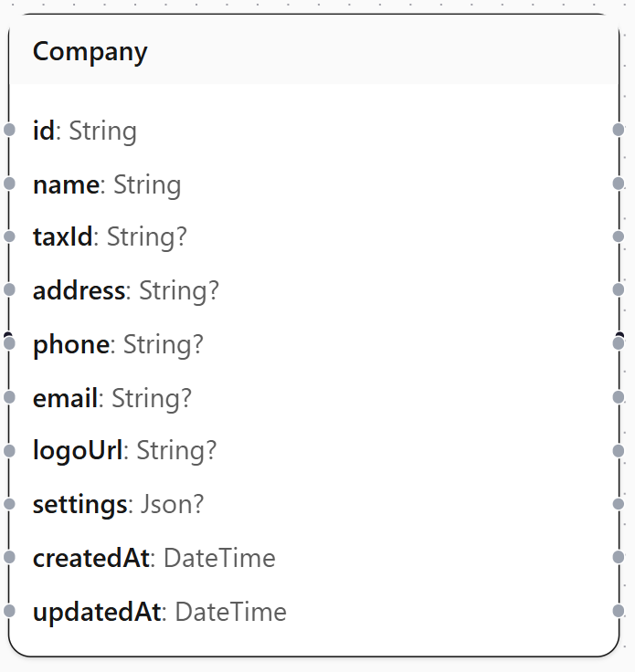This screenshot has height=672, width=635.
Task: Select the name: String field
Action: click(x=314, y=184)
